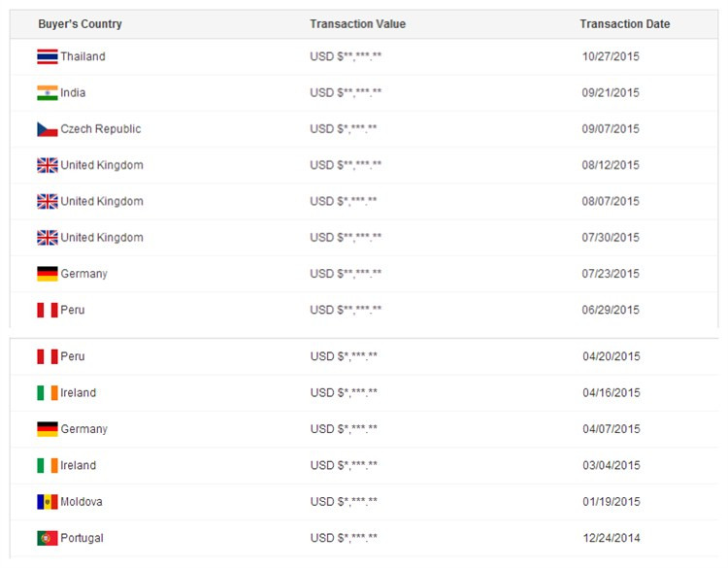Click the Moldova flag icon
This screenshot has width=728, height=568.
pos(48,502)
